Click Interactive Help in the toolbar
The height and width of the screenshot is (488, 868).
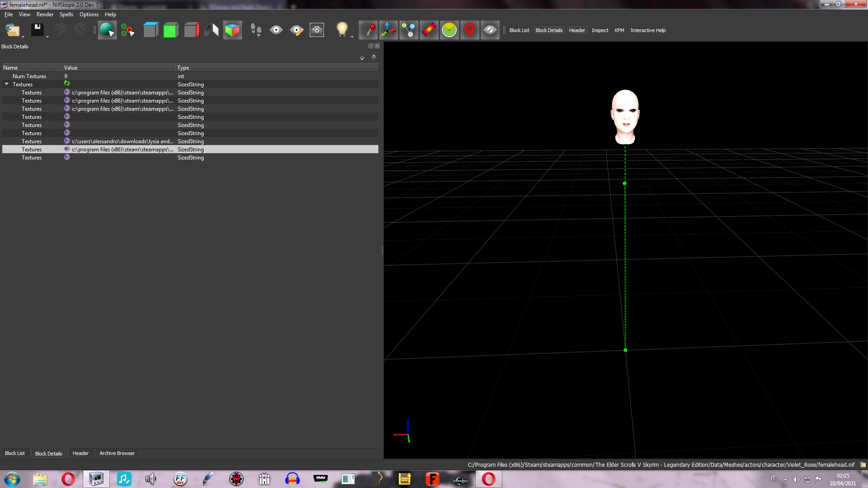click(648, 30)
